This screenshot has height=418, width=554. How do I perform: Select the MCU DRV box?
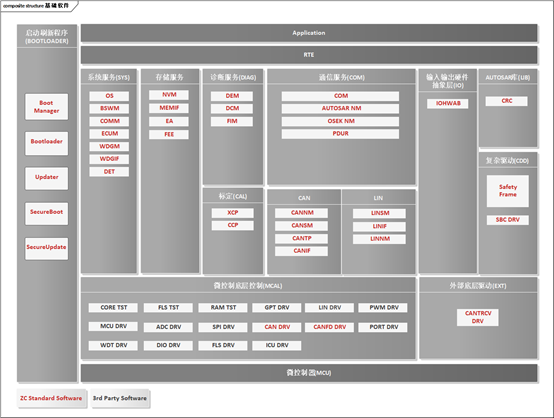pyautogui.click(x=113, y=326)
